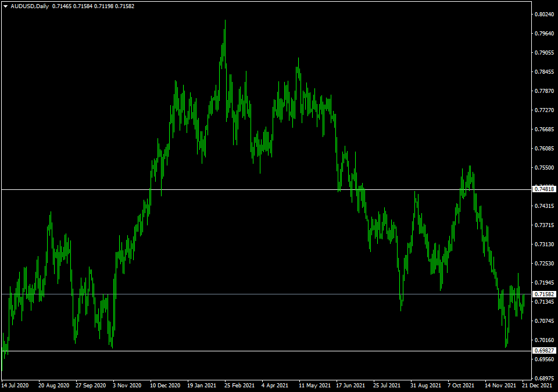Open the chart menu triangle beside AUDUSD,Daily
558x392 pixels.
(5, 6)
